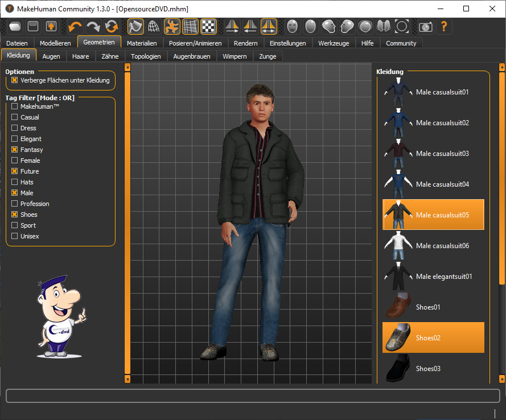Uncheck Verberge Flächen unter Kleidung
This screenshot has height=420, width=506.
coord(15,80)
